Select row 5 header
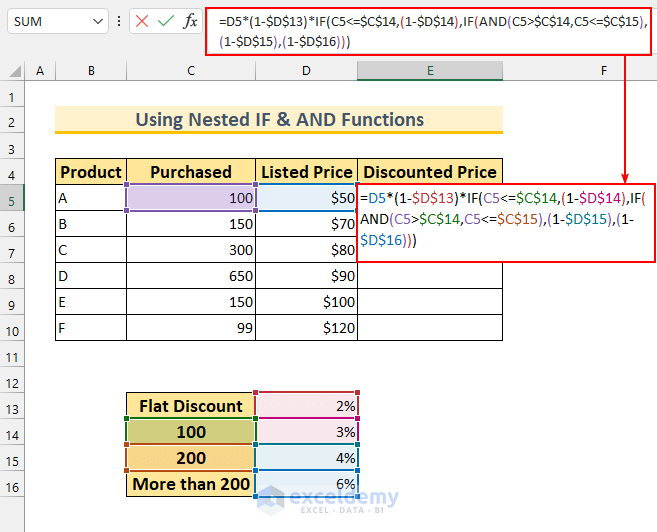This screenshot has height=532, width=657. (x=13, y=198)
